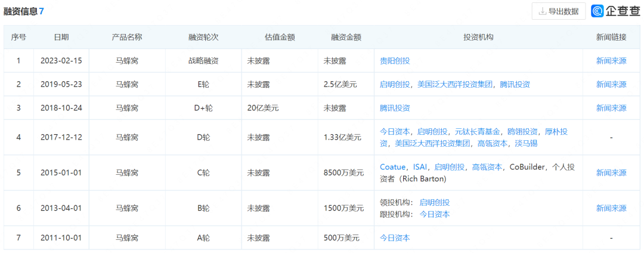Click 启明创投 lead investor in B轮 row
The image size is (644, 253).
pos(434,202)
